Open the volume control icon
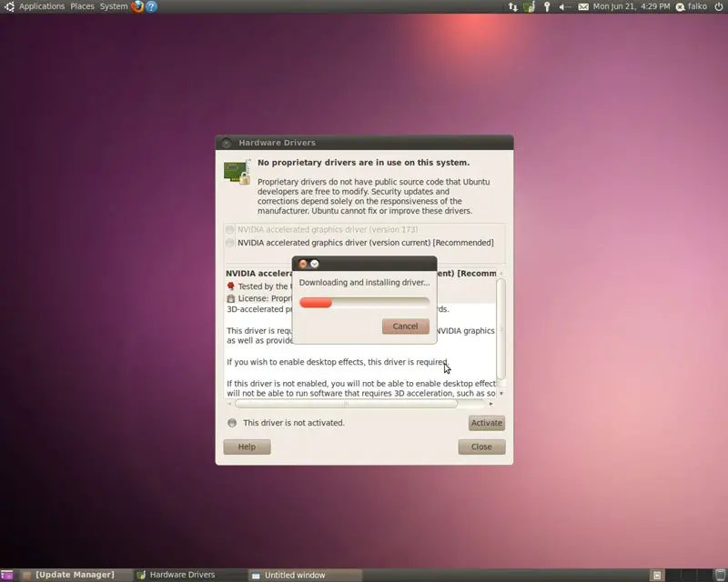Viewport: 728px width, 582px height. tap(564, 6)
